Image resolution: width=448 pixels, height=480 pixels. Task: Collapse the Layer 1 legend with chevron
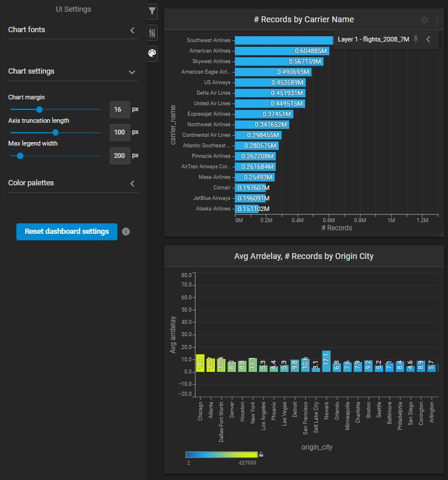coord(428,39)
